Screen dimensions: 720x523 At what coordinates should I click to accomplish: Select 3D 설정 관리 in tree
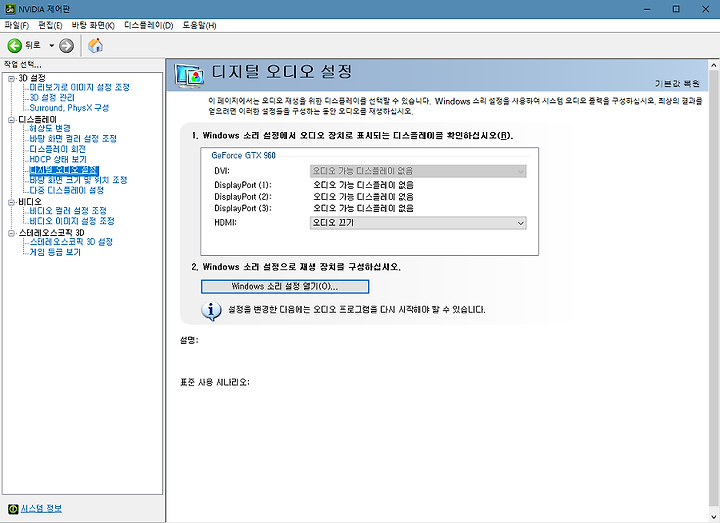click(52, 97)
